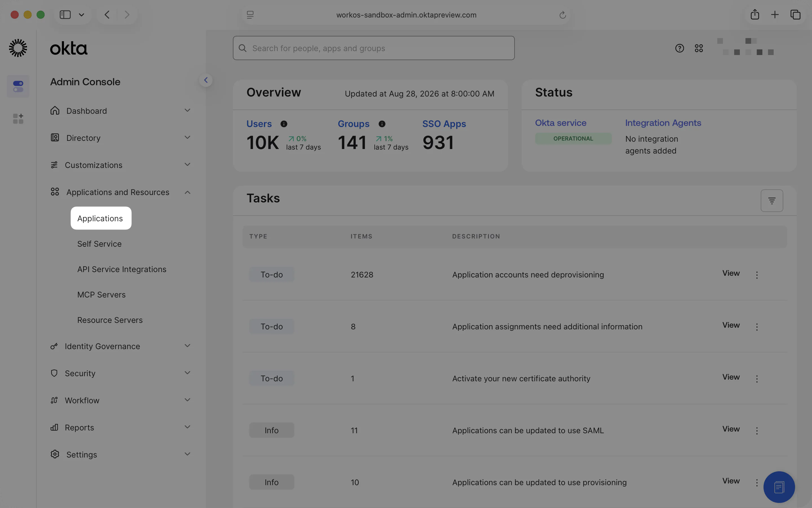Screen dimensions: 812x508
Task: Open kebab menu for provisioning update task
Action: pos(757,483)
